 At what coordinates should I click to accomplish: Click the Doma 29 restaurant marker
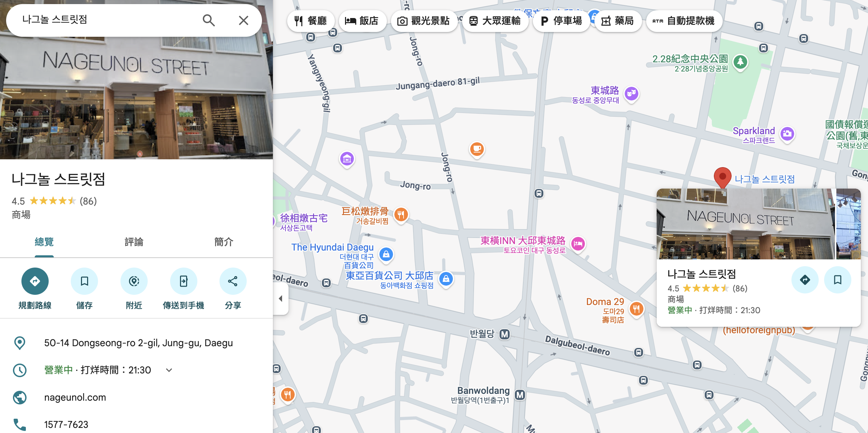click(x=636, y=309)
